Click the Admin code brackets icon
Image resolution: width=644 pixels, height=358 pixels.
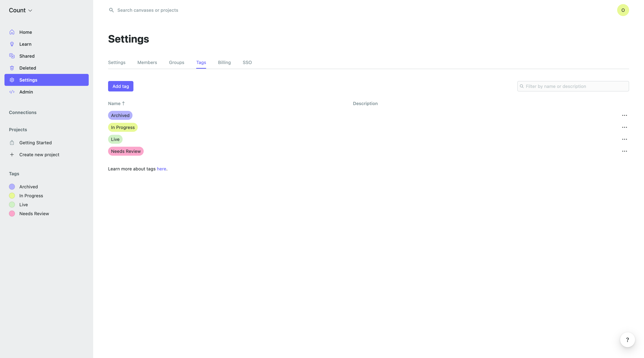click(12, 92)
